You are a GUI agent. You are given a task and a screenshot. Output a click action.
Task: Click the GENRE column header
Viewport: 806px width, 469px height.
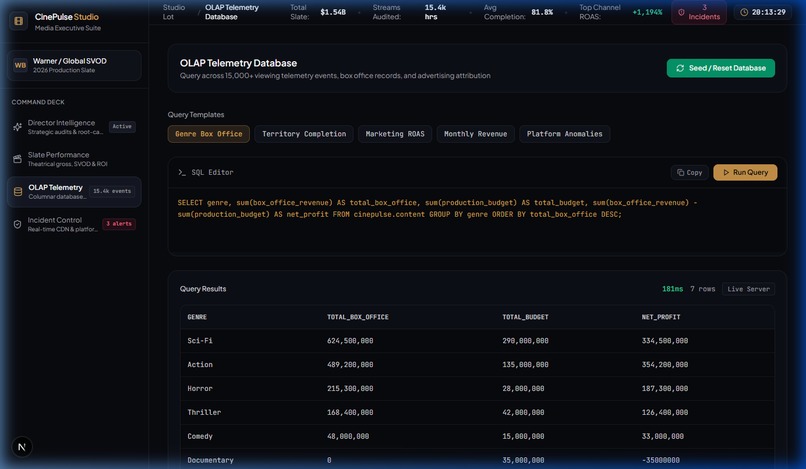point(197,317)
